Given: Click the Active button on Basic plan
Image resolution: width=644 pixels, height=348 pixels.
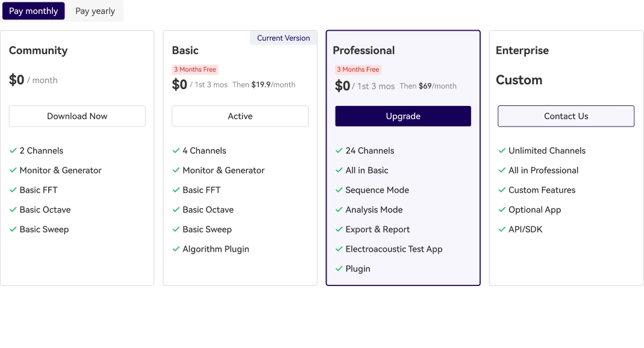Looking at the screenshot, I should (x=240, y=116).
